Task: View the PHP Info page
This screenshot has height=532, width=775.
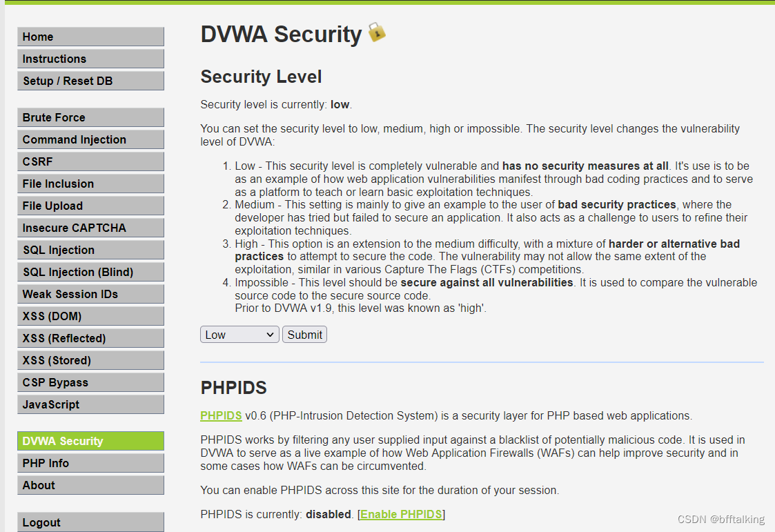Action: click(90, 463)
